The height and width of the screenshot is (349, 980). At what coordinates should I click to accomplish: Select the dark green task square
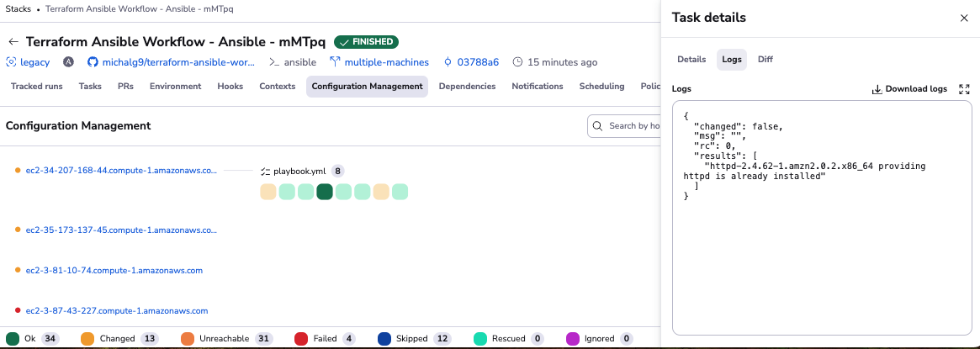click(325, 192)
